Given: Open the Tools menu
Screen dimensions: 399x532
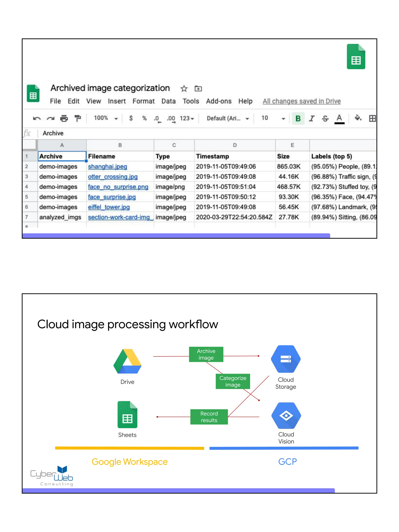Looking at the screenshot, I should [191, 101].
